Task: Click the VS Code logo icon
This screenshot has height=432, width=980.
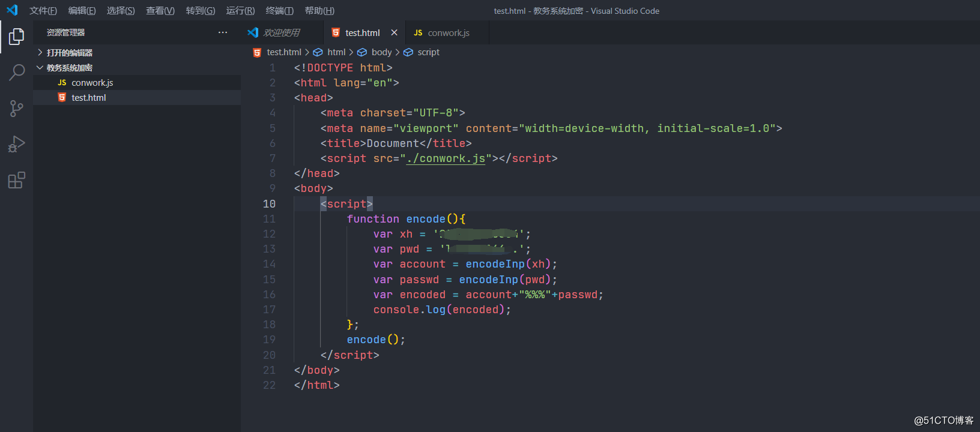Action: pos(12,10)
